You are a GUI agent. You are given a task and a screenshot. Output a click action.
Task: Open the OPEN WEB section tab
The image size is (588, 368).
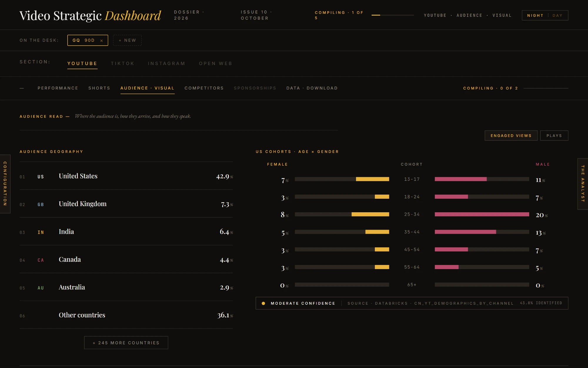coord(216,64)
